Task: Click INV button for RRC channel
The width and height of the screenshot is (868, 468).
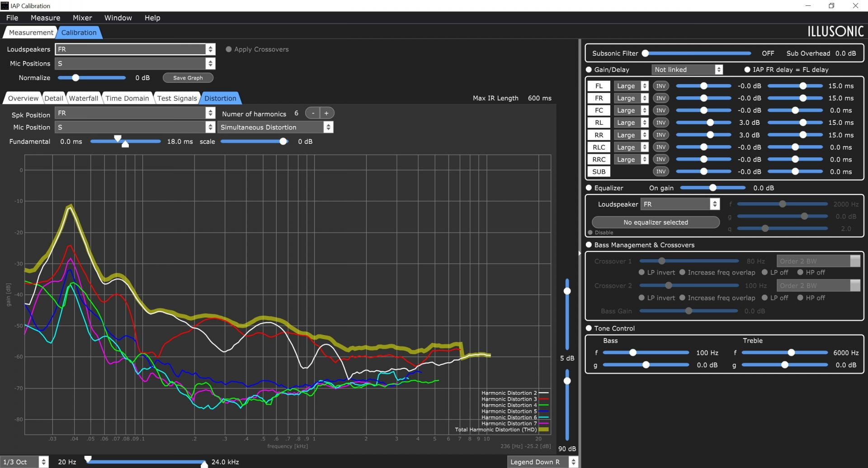Action: [660, 159]
